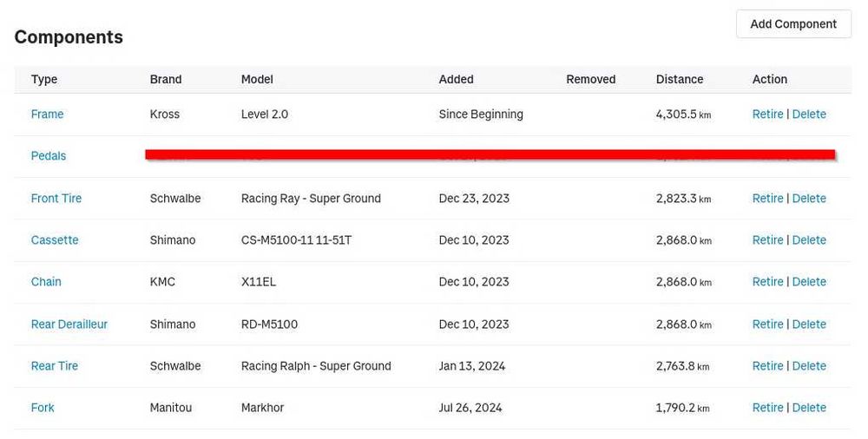Open the Front Tire component link
The image size is (868, 439).
pyautogui.click(x=56, y=199)
